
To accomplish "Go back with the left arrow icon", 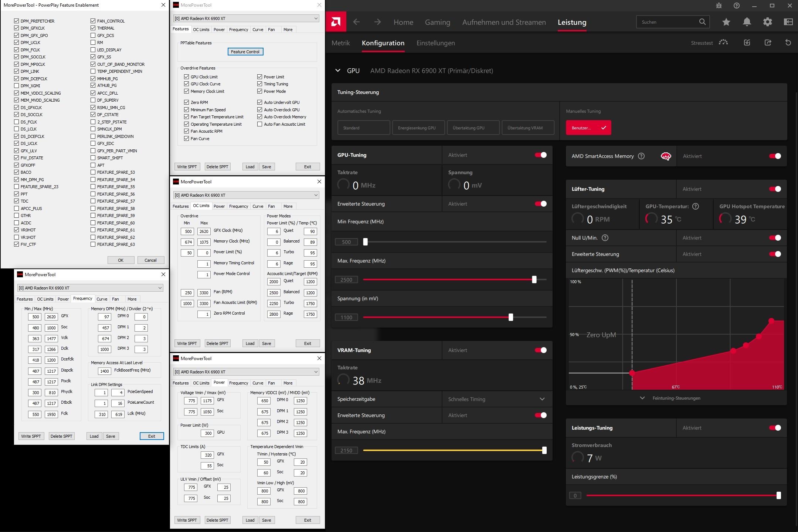I will click(356, 22).
